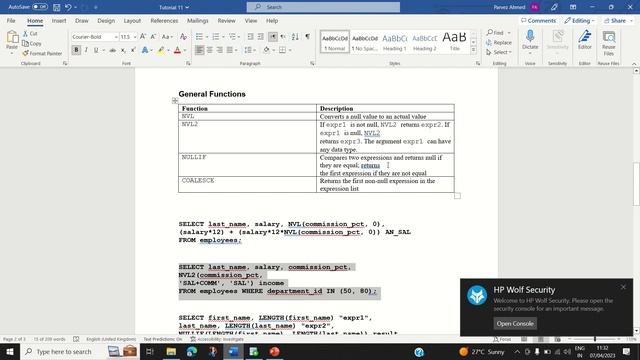
Task: Open Microsoft Edge from taskbar
Action: 192,351
